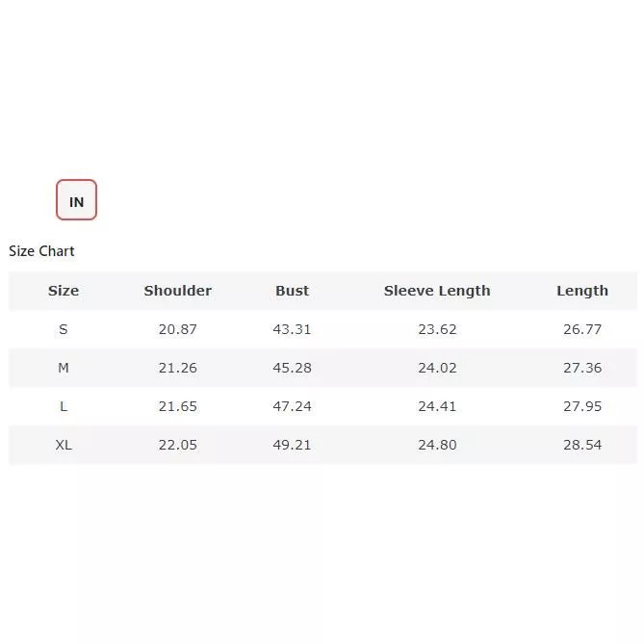Click the Sleeve Length column header
The width and height of the screenshot is (644, 644).
[x=437, y=291]
